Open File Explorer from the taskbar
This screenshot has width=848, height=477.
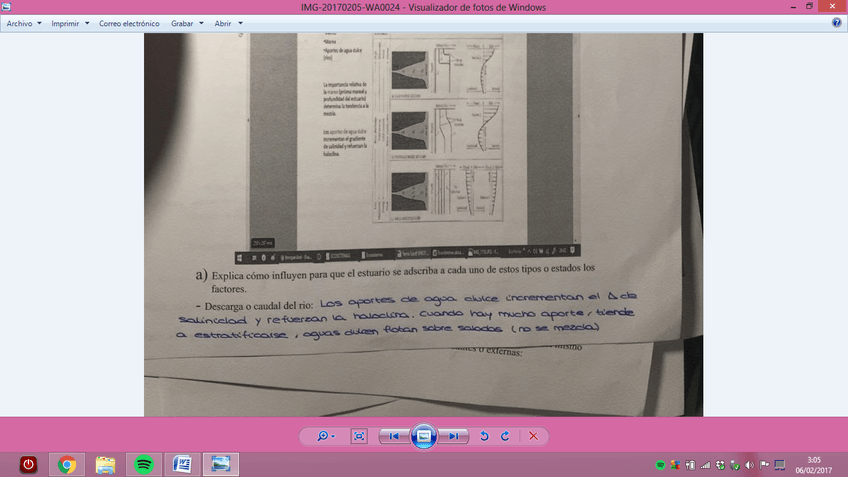[105, 465]
